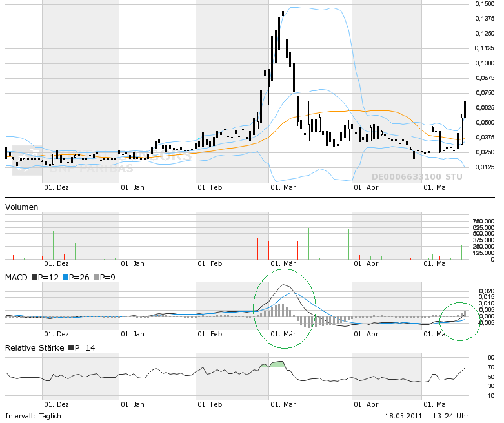504x423 pixels.
Task: Click the 0,020 MACD axis label
Action: coord(487,291)
